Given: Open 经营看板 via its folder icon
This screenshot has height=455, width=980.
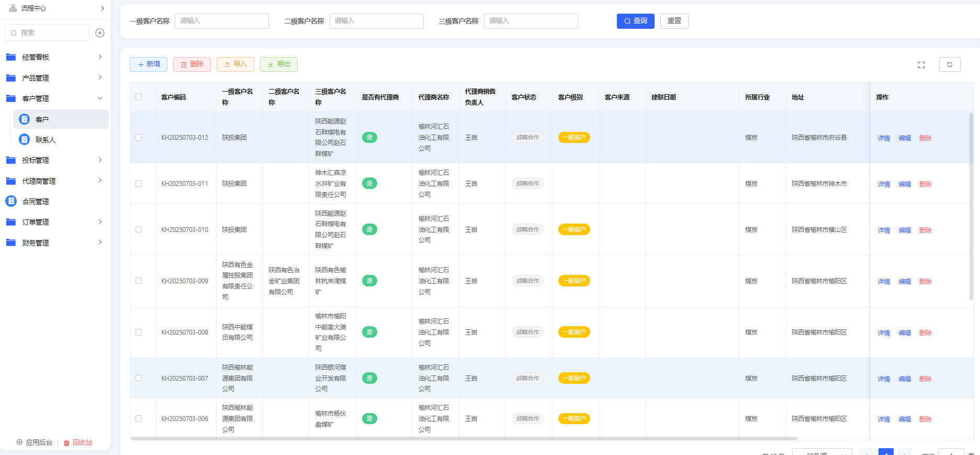Looking at the screenshot, I should 11,57.
